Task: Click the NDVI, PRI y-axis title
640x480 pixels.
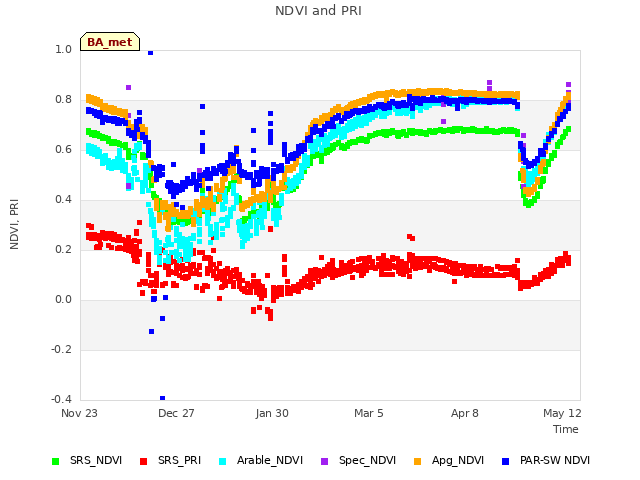Action: [x=14, y=224]
